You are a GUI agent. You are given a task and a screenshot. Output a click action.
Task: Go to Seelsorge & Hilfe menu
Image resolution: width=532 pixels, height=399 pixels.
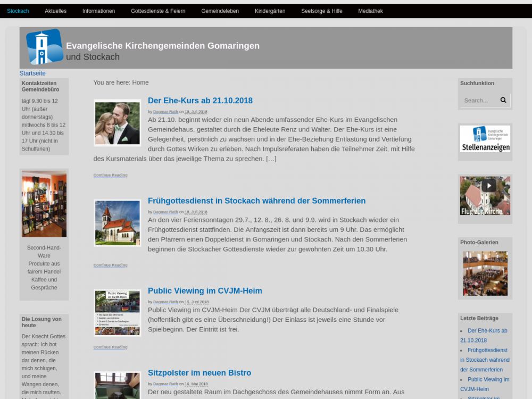[321, 11]
